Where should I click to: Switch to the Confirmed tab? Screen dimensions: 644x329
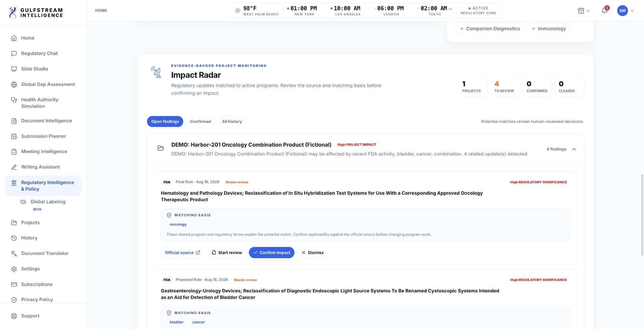click(x=200, y=122)
